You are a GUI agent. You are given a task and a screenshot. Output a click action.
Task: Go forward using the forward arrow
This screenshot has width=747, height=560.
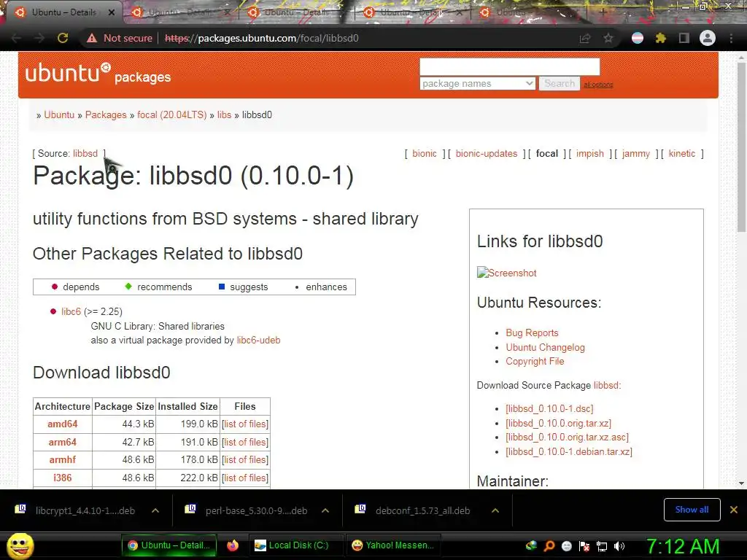click(x=39, y=38)
